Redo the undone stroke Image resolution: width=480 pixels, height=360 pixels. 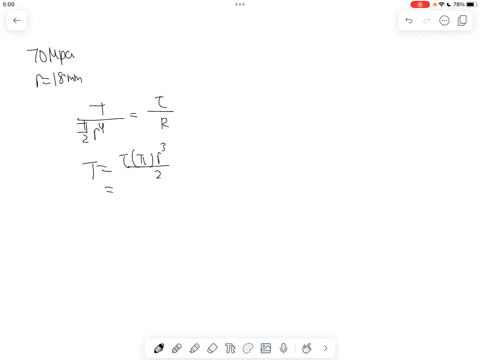[427, 21]
